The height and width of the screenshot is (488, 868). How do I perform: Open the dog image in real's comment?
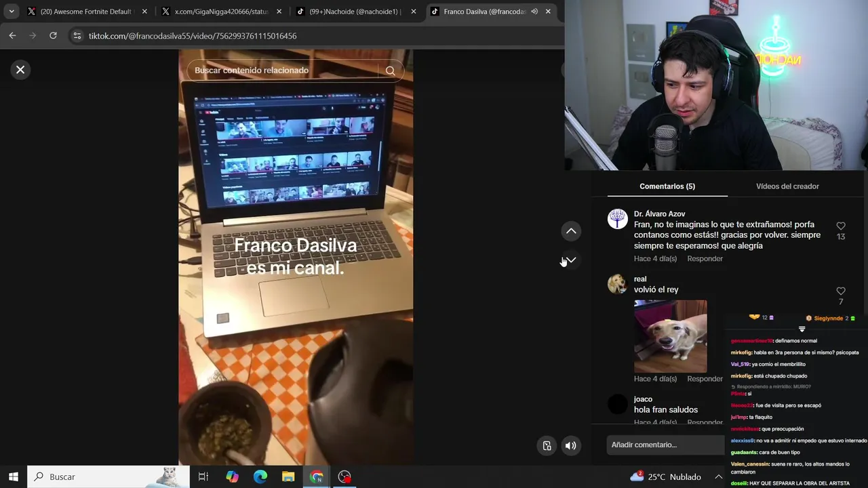(x=670, y=337)
